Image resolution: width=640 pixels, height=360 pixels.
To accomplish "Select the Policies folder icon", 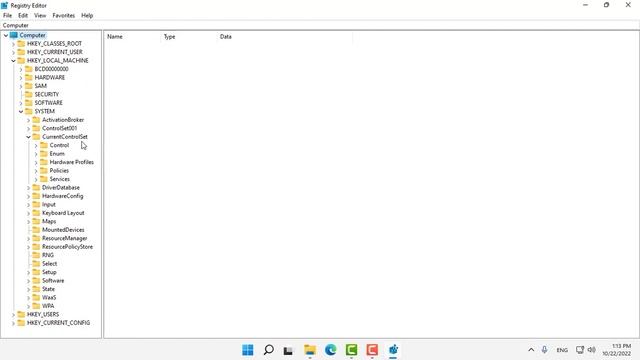I will coord(44,171).
